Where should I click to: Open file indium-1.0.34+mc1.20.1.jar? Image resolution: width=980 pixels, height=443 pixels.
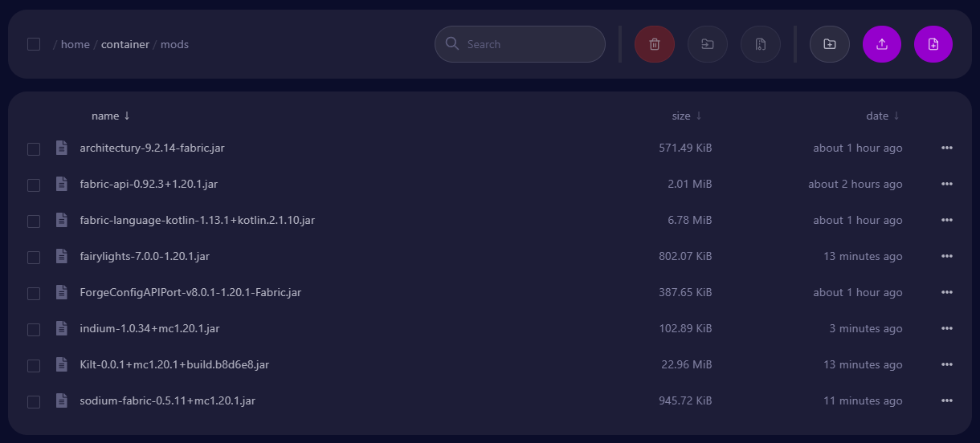coord(149,328)
